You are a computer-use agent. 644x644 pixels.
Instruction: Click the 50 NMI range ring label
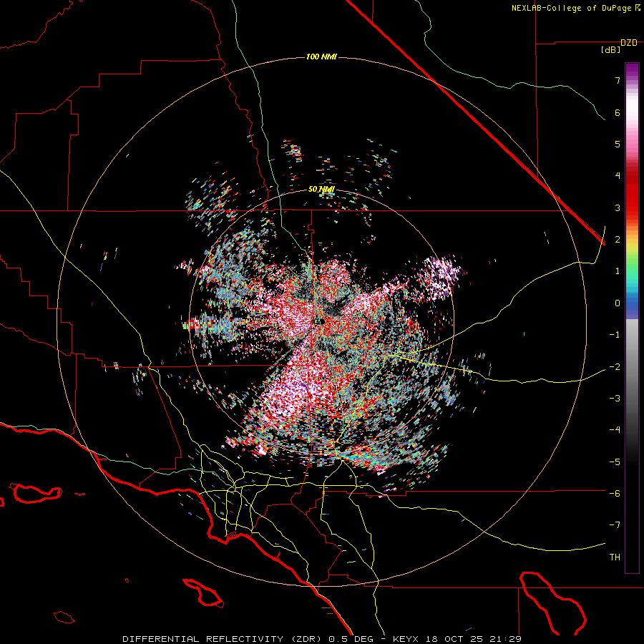pos(321,190)
